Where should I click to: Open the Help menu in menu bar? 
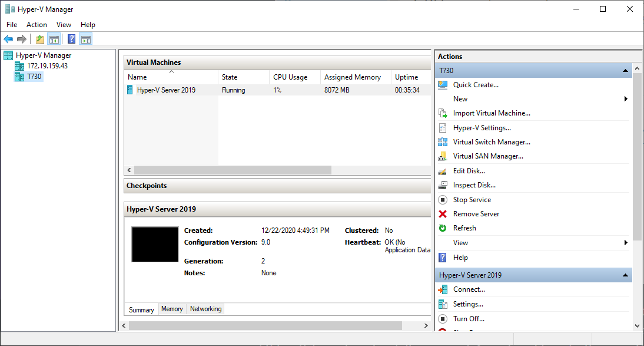point(88,25)
